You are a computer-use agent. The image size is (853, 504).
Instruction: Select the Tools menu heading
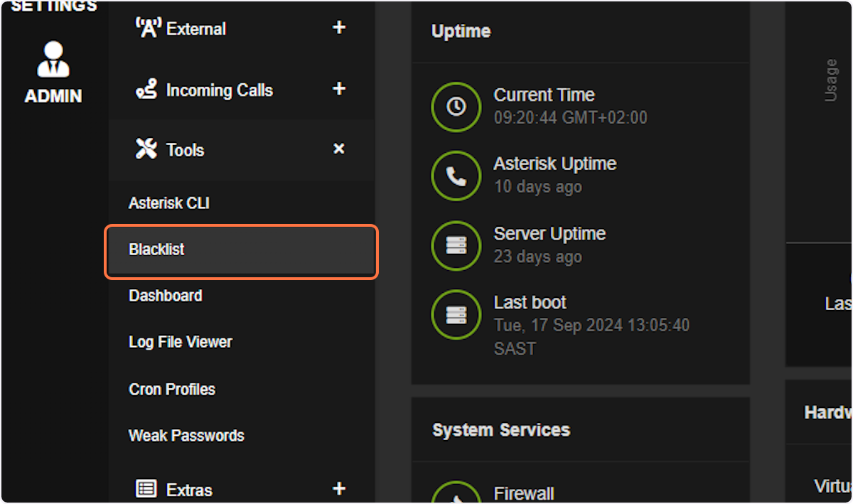242,150
